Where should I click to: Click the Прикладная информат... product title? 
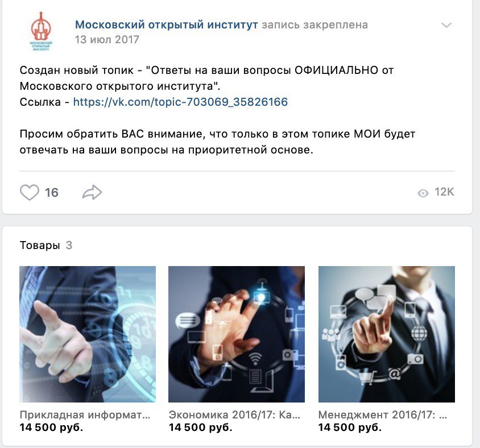pyautogui.click(x=85, y=414)
